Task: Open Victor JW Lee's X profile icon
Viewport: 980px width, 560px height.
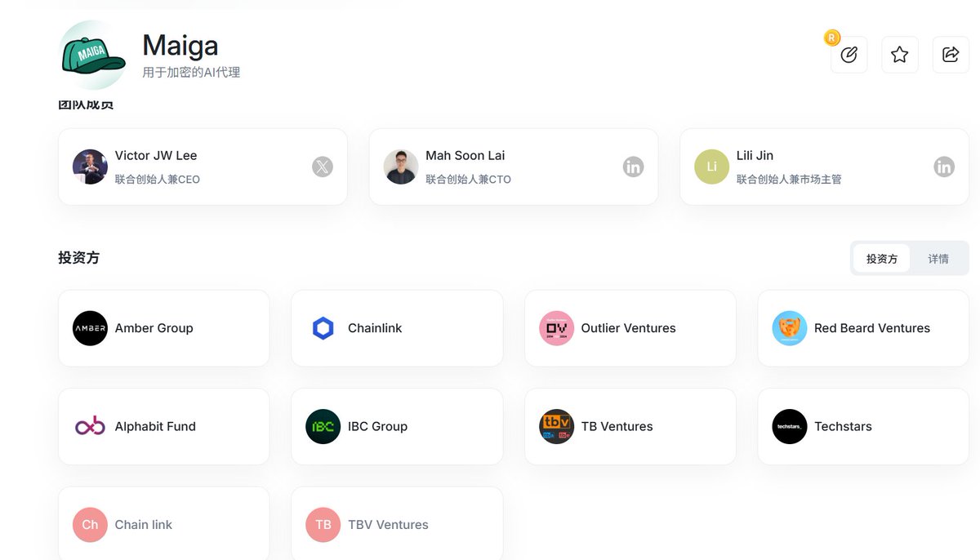Action: 323,167
